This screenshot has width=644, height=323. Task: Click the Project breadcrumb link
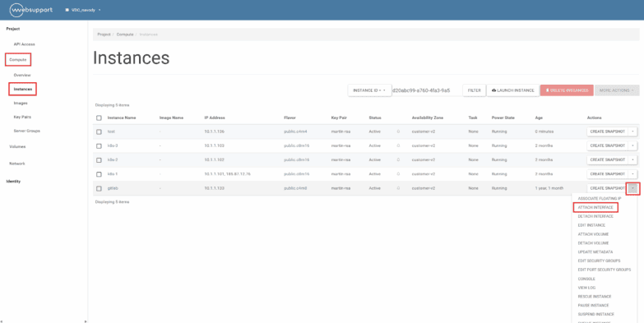pos(104,35)
